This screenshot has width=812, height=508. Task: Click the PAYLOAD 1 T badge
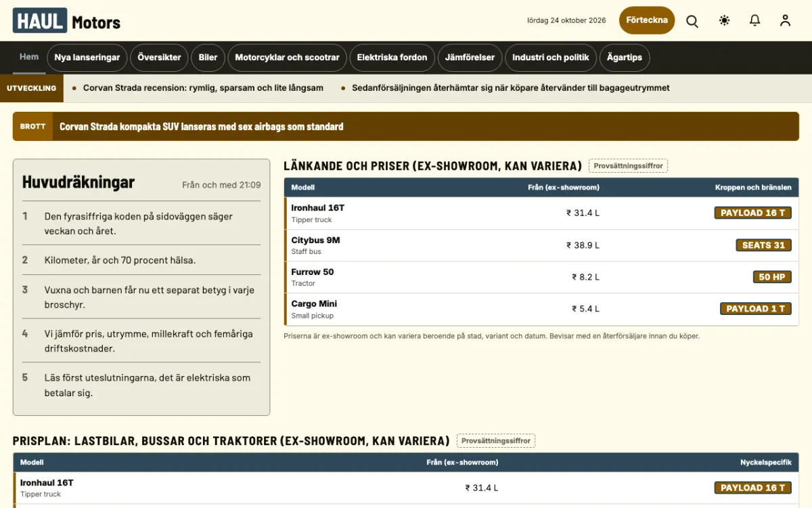point(756,309)
